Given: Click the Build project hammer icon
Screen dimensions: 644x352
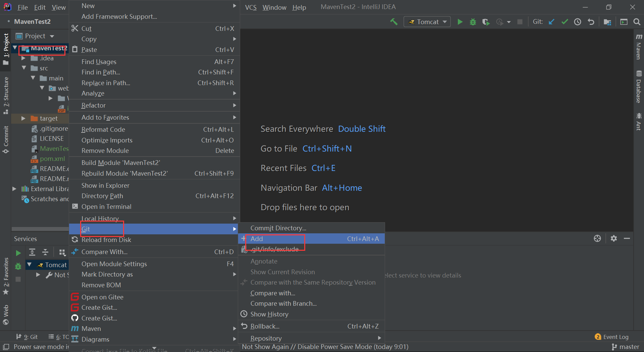Looking at the screenshot, I should tap(394, 22).
